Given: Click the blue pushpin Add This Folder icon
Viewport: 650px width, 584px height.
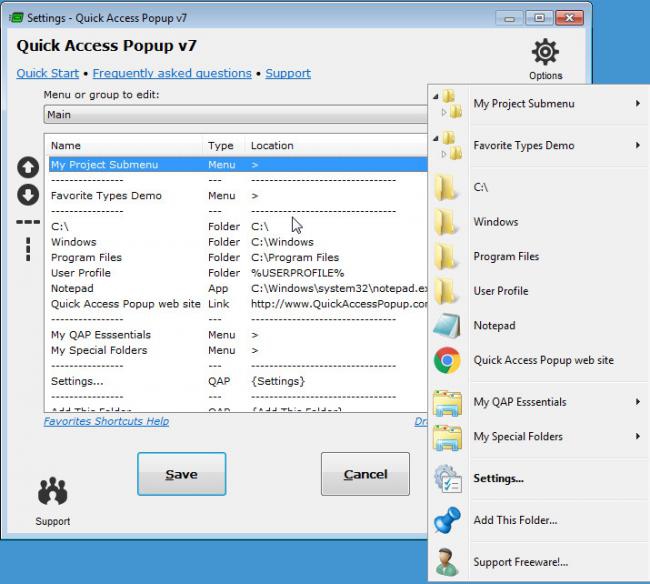Looking at the screenshot, I should (x=447, y=520).
